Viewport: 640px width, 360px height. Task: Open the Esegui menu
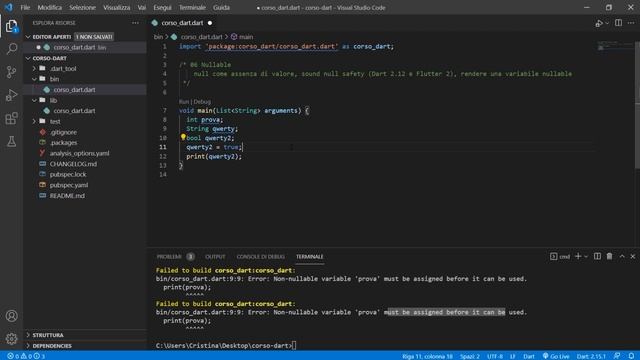coord(162,7)
